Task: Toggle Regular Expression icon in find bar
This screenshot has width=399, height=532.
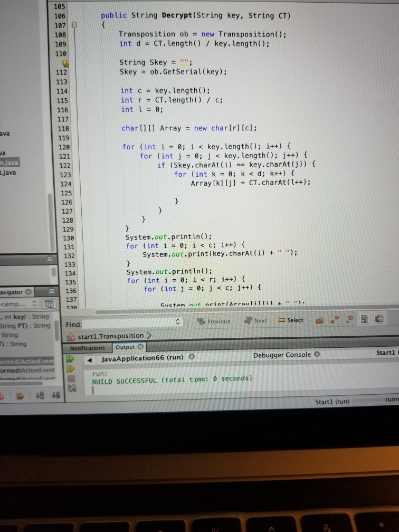Action: [x=350, y=319]
